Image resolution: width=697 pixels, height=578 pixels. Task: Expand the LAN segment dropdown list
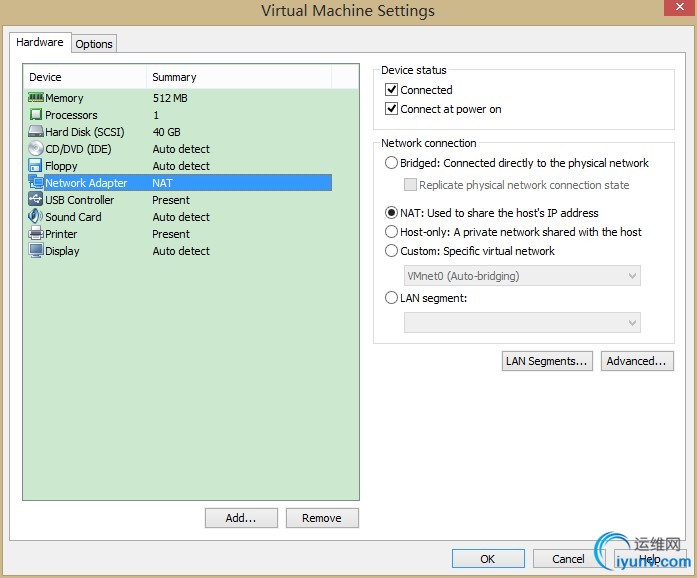pyautogui.click(x=522, y=322)
